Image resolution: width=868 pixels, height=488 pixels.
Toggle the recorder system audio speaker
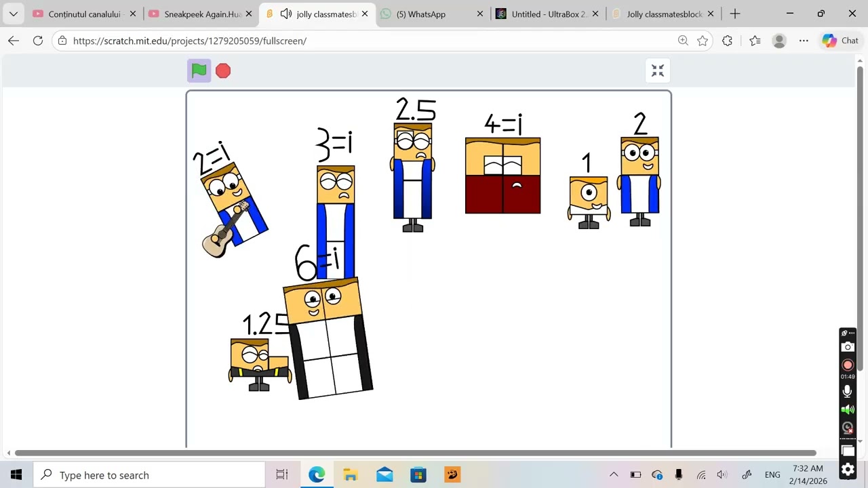point(848,409)
